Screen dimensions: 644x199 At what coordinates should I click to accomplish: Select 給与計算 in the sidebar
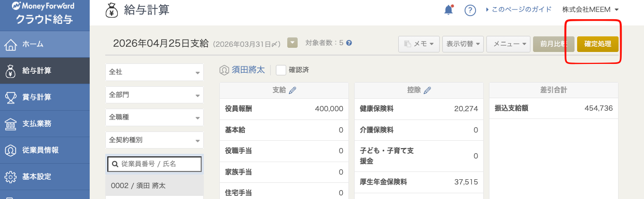pyautogui.click(x=45, y=71)
